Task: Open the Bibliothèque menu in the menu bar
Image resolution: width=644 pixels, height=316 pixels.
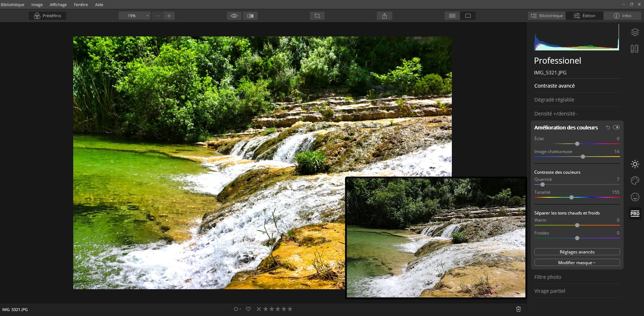Action: click(x=13, y=5)
